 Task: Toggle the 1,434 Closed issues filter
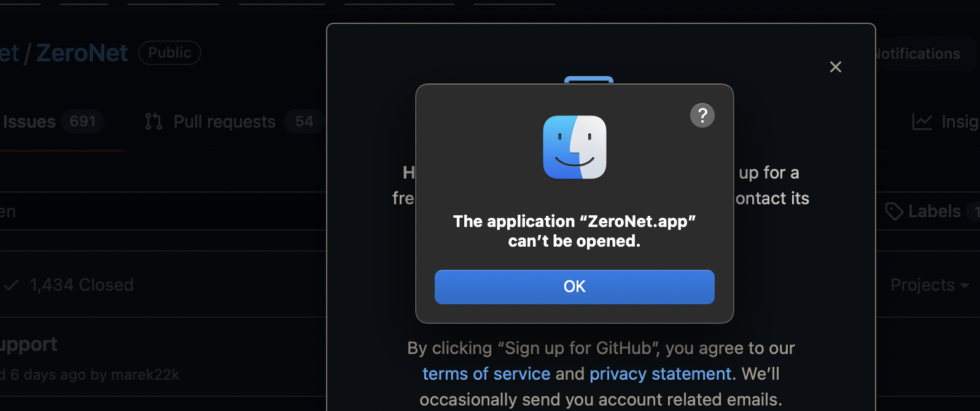pos(80,284)
